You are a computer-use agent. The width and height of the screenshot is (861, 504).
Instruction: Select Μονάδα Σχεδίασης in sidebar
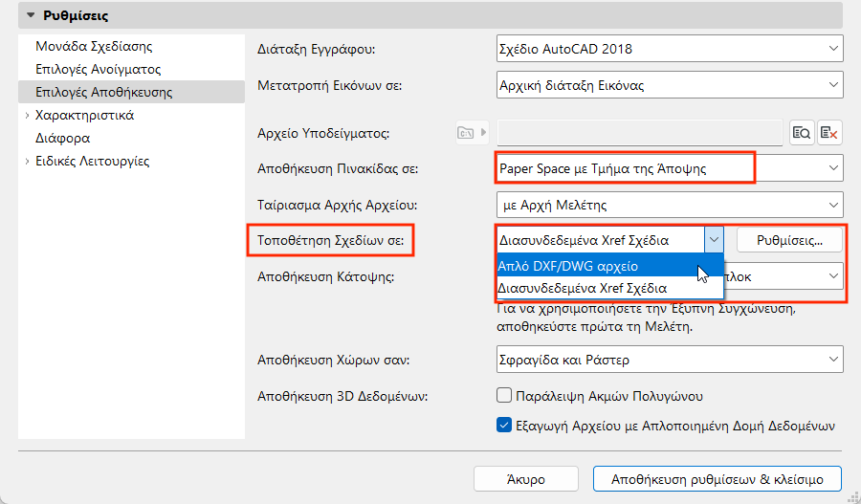point(94,46)
